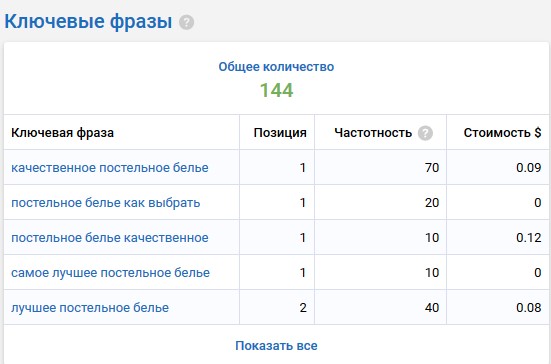Image resolution: width=551 pixels, height=364 pixels.
Task: Open the постельное белье как выбрать link
Action: (x=105, y=203)
